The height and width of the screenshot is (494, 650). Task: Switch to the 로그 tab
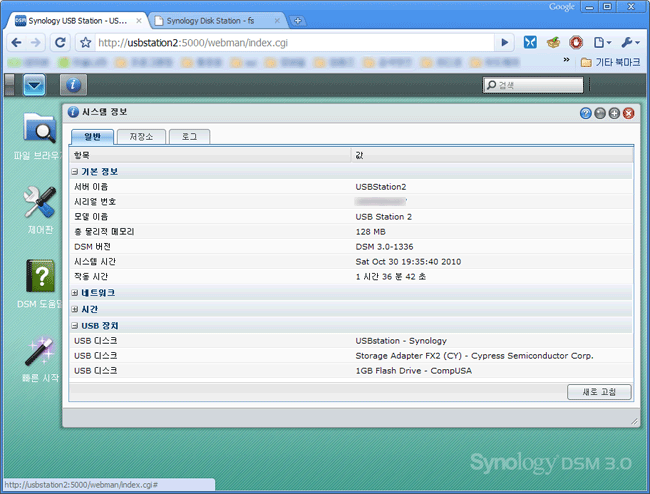pos(189,137)
